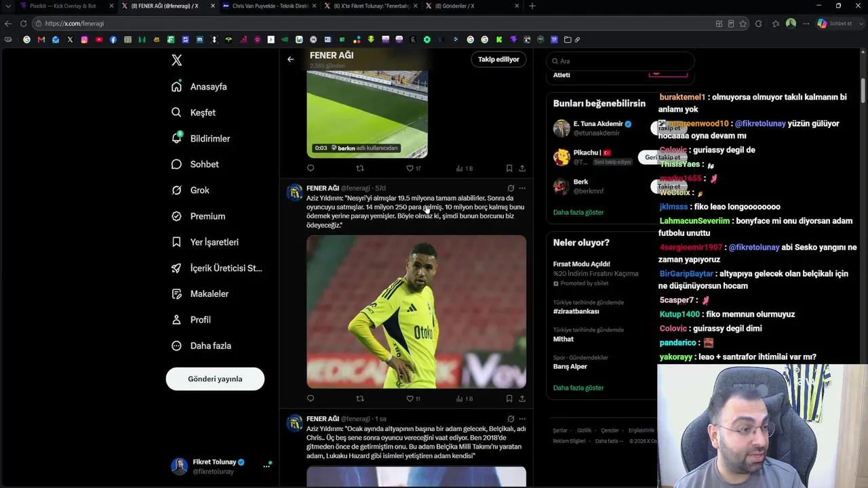Open Sohbet messages
The width and height of the screenshot is (868, 488).
[x=195, y=164]
